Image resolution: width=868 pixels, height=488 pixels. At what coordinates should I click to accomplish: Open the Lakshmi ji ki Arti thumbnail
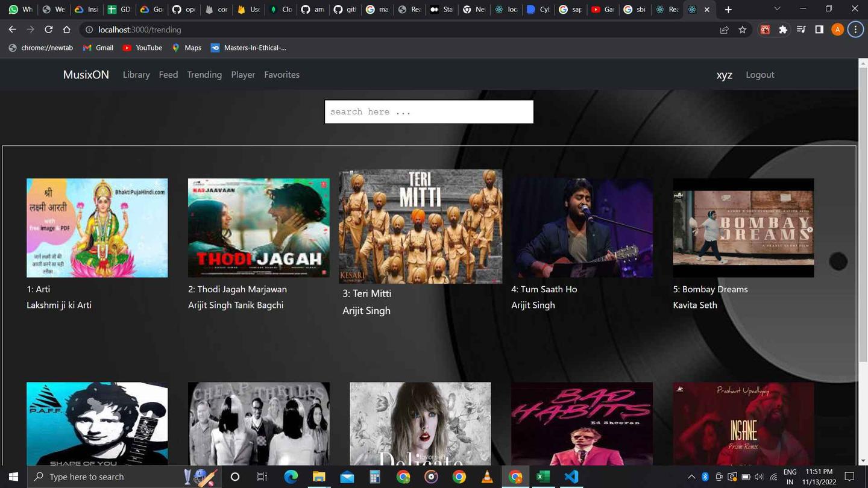pos(97,228)
